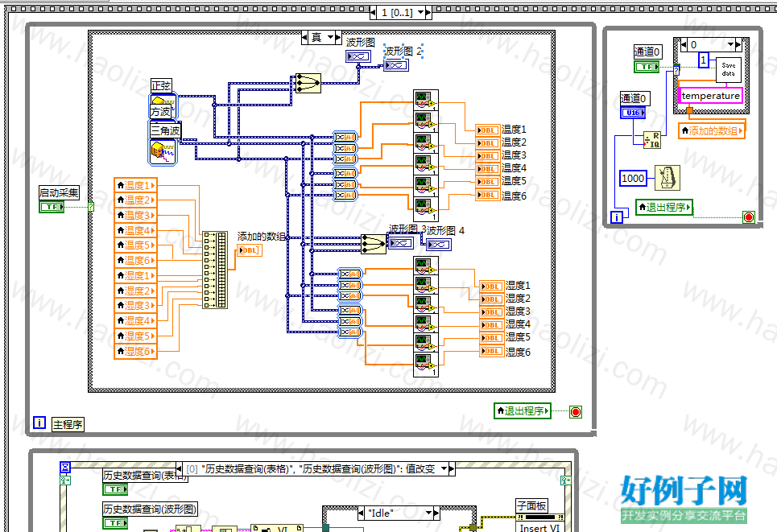Click the 三角波 simulate signal Express VI icon
Viewport: 777px width, 532px height.
[163, 152]
